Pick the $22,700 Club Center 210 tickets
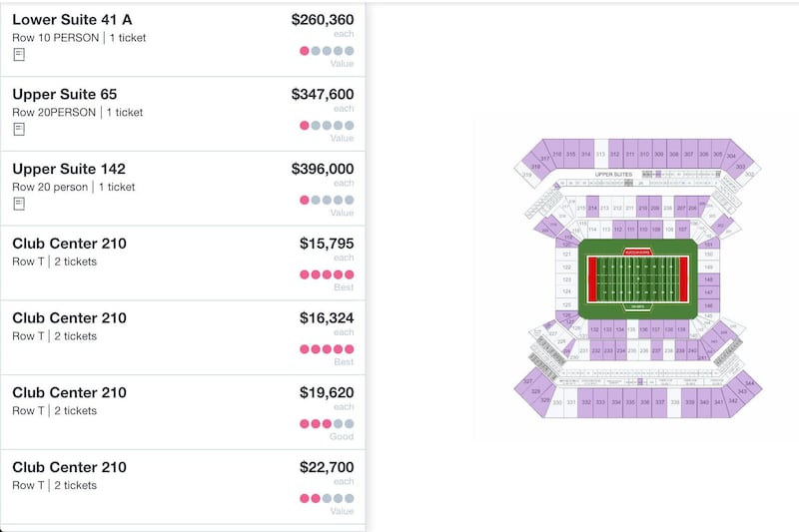799x532 pixels. tap(183, 487)
